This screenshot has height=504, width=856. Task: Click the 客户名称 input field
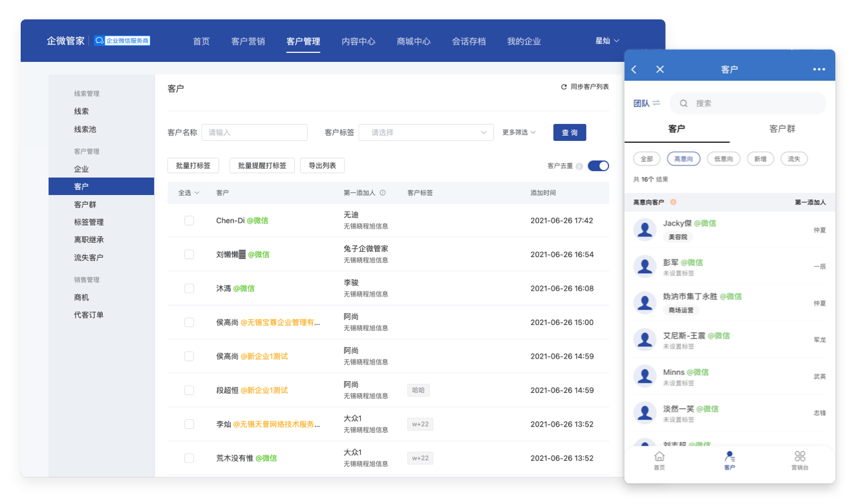(x=254, y=132)
